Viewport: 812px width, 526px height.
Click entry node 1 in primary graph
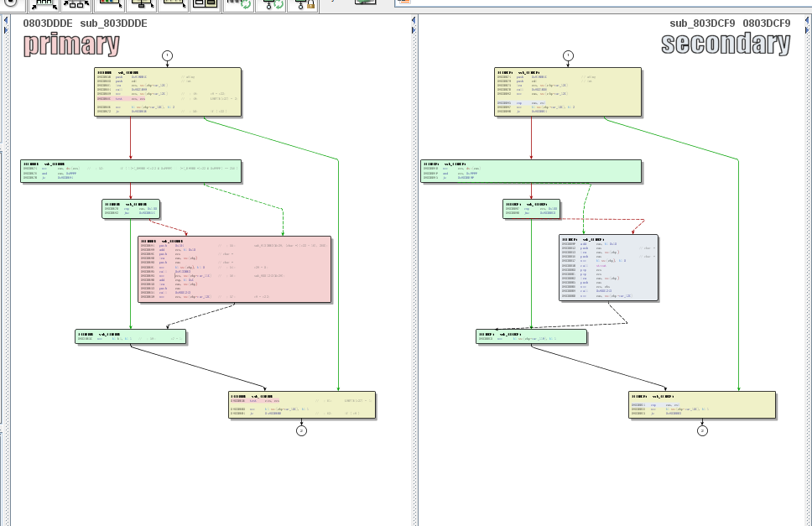pyautogui.click(x=167, y=56)
